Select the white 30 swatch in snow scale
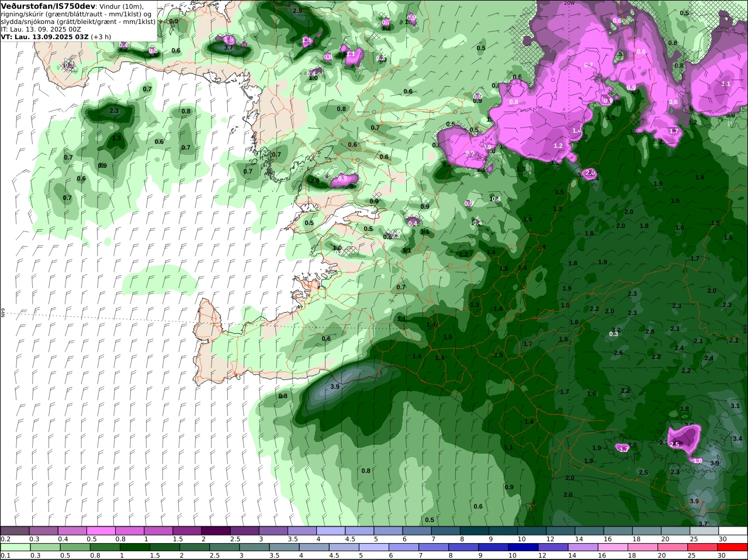This screenshot has height=560, width=748. [x=733, y=531]
